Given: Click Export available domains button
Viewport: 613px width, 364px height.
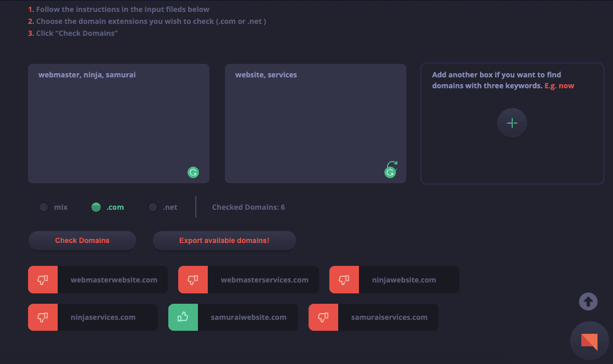Looking at the screenshot, I should click(x=224, y=240).
